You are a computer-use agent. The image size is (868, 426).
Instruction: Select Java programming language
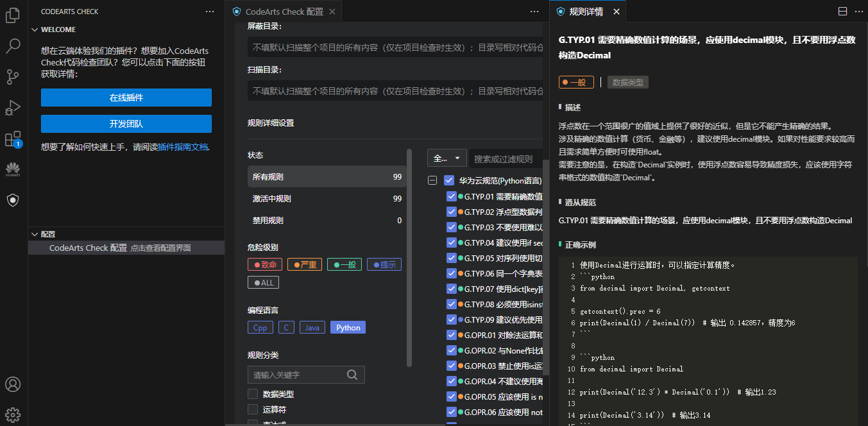coord(312,327)
